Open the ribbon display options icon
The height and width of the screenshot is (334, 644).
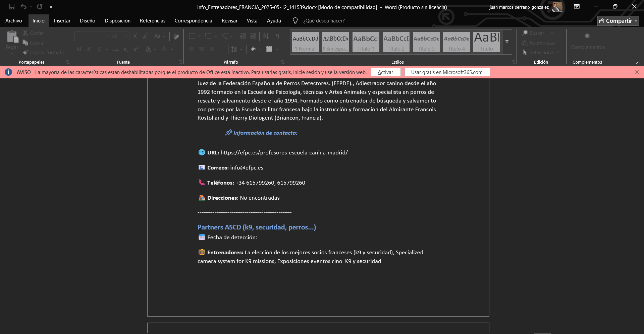tap(577, 6)
